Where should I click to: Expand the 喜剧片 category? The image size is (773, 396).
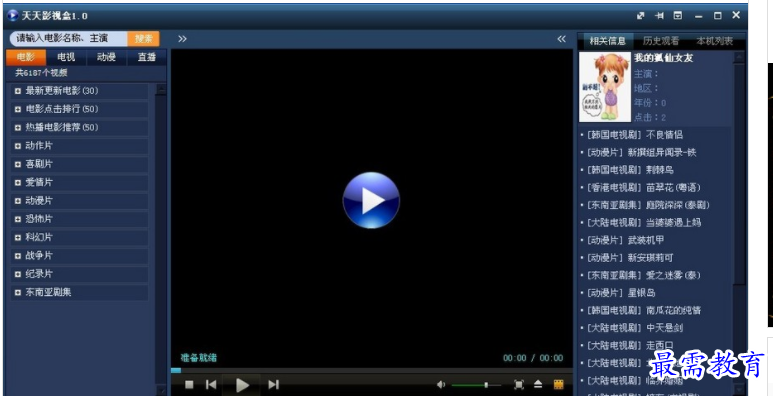coord(79,164)
